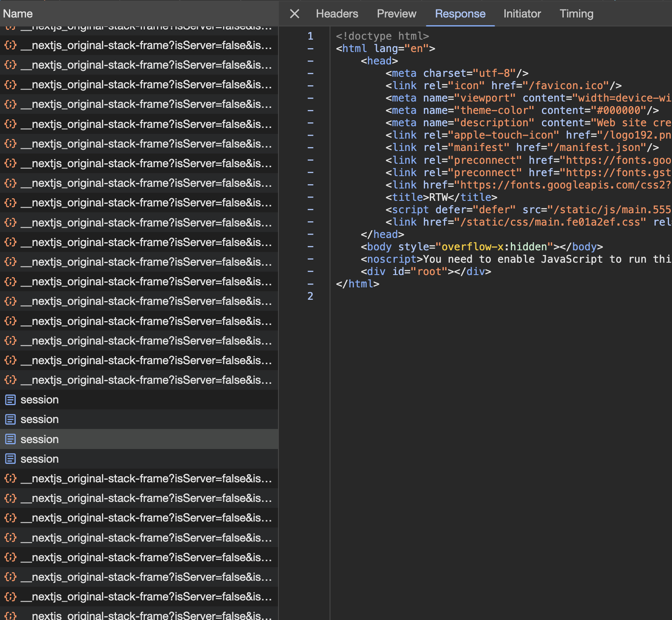Select the highlighted session request row
Image resolution: width=672 pixels, height=620 pixels.
[139, 439]
